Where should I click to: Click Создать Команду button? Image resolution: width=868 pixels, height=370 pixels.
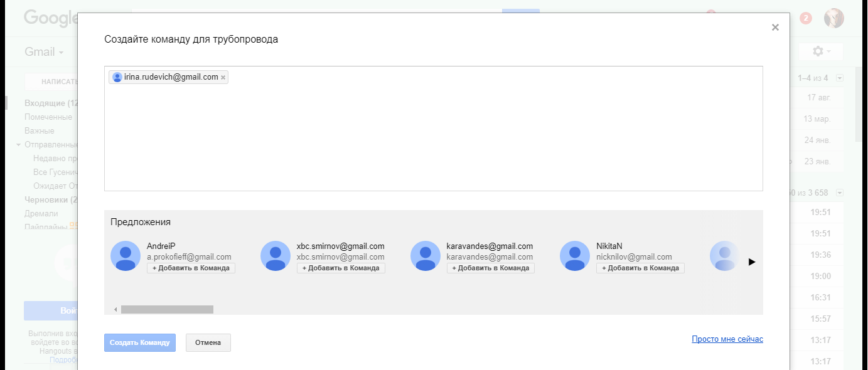pyautogui.click(x=140, y=342)
